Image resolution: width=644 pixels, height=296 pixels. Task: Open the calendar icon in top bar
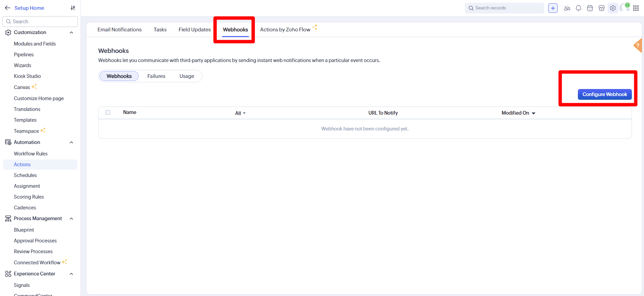coord(590,8)
